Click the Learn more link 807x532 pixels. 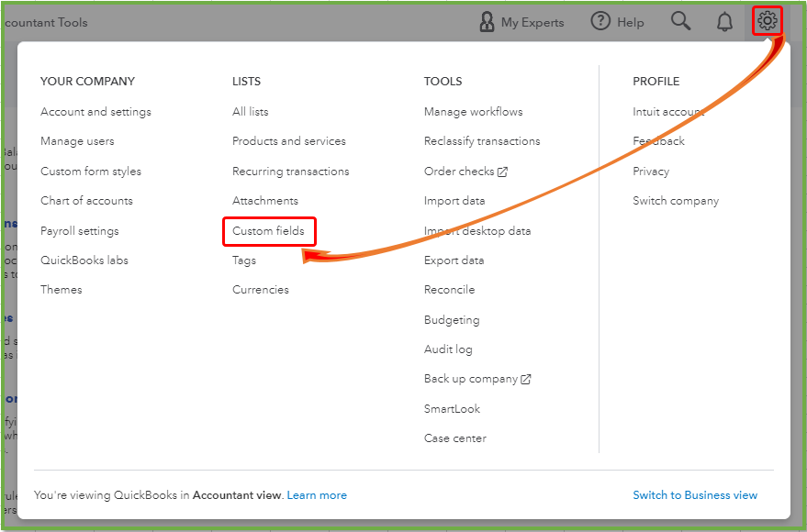click(317, 495)
